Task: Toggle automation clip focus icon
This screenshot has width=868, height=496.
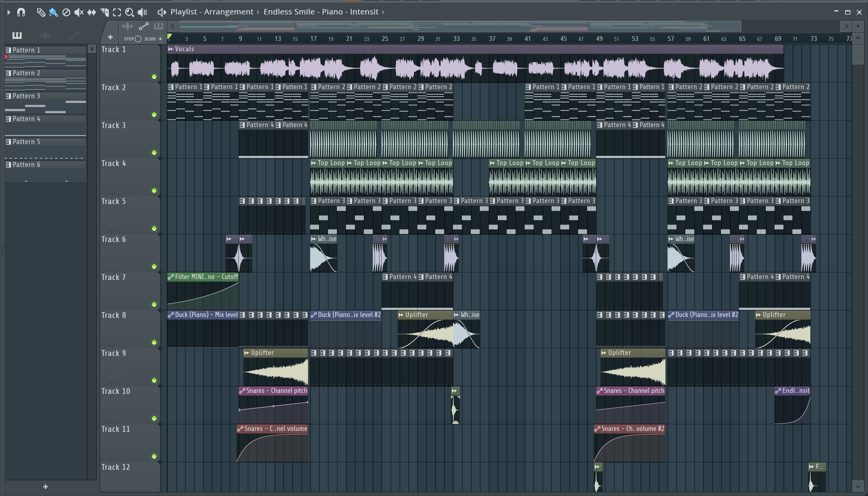Action: tap(143, 26)
